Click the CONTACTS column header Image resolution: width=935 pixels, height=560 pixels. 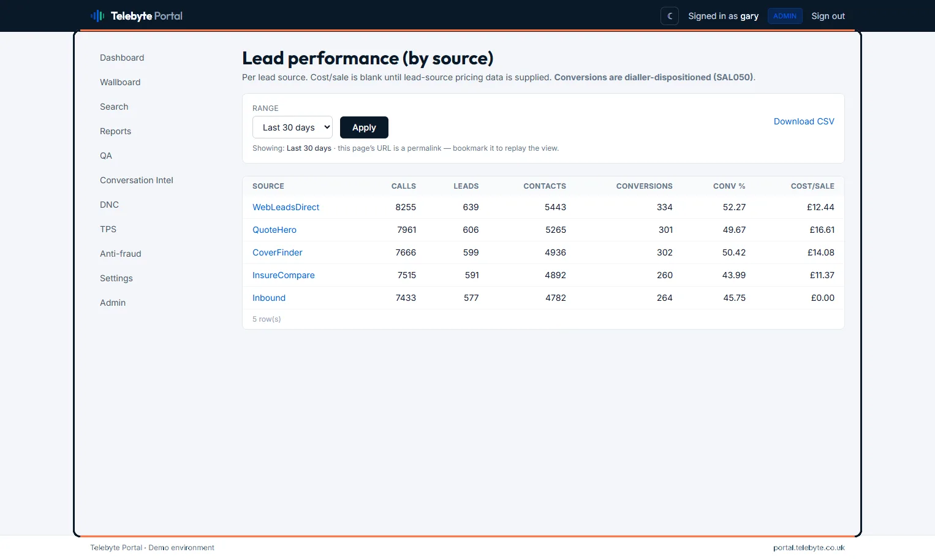[545, 186]
